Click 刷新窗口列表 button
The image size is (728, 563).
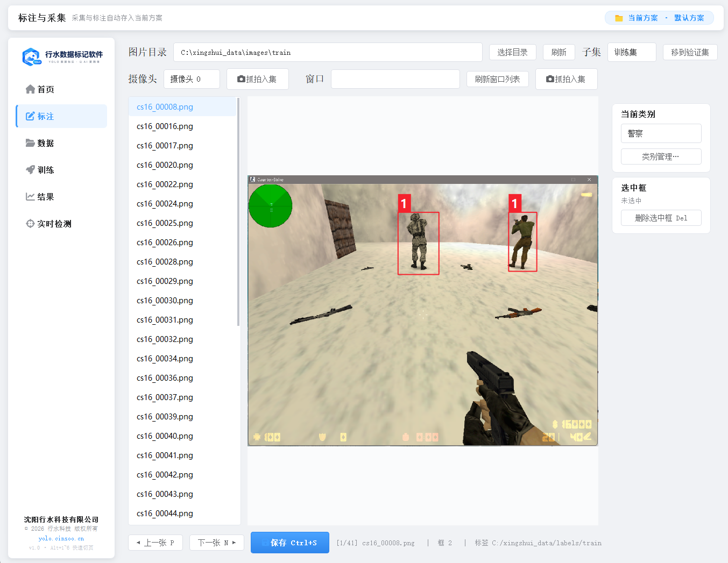pos(498,79)
